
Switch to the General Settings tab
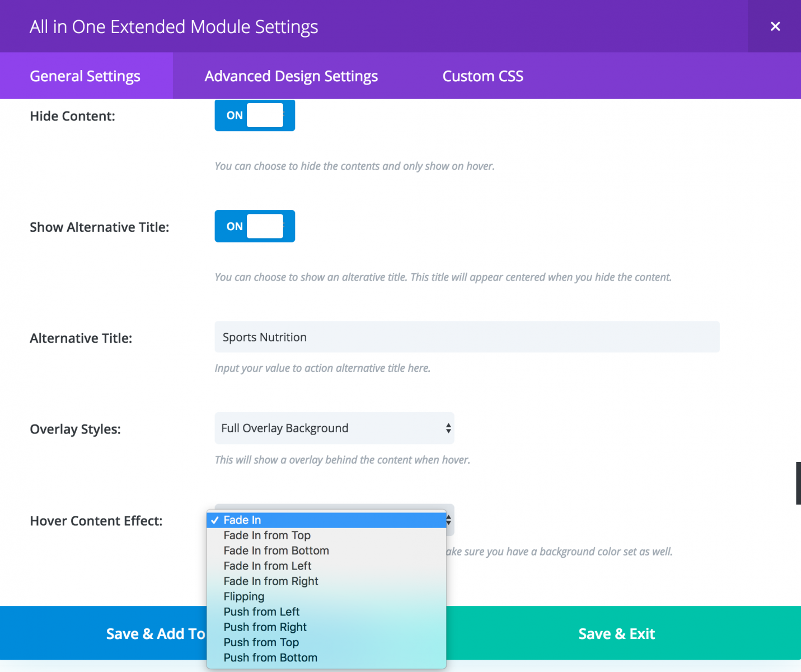click(x=86, y=76)
